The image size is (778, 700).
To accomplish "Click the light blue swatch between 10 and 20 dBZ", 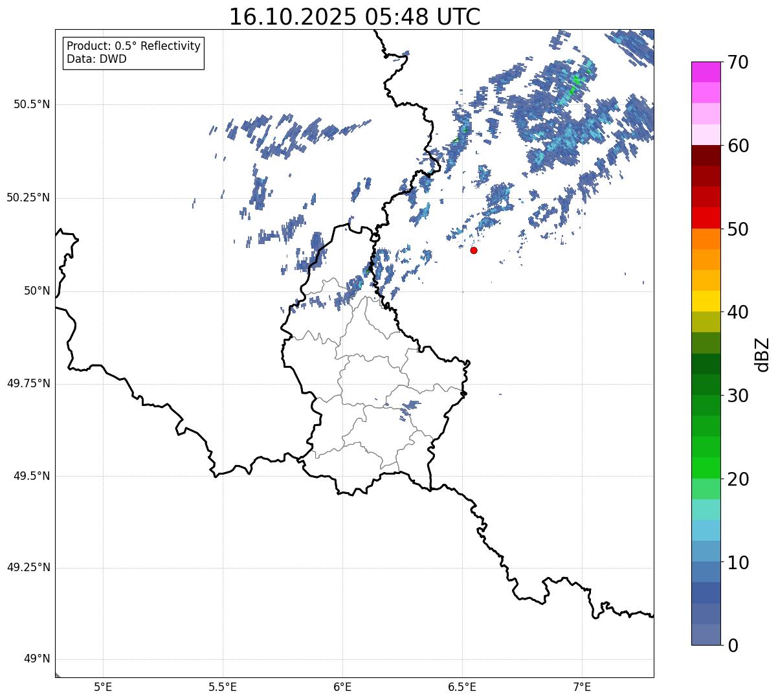I will (706, 530).
